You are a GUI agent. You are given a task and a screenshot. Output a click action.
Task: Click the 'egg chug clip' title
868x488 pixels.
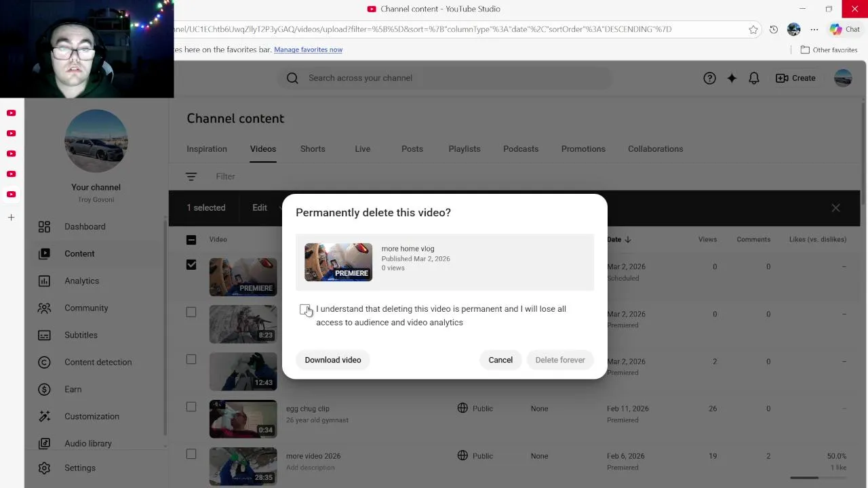pos(308,409)
